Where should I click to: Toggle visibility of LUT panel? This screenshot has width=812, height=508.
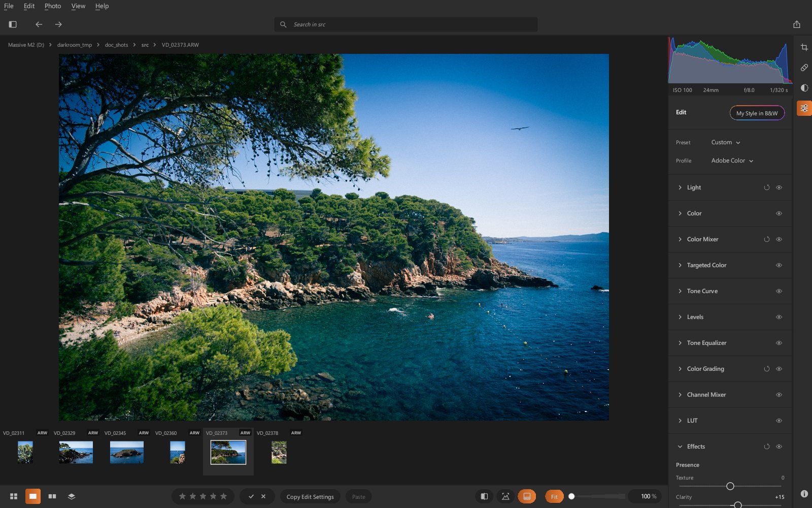[779, 421]
